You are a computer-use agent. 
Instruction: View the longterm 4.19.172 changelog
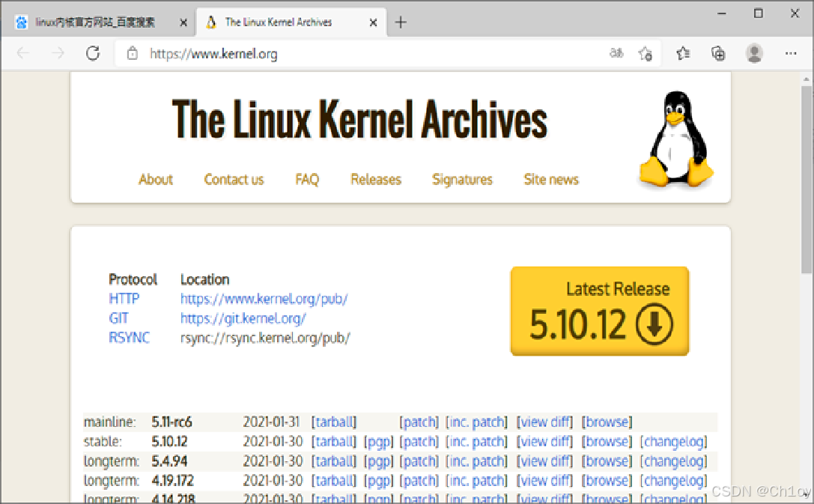pyautogui.click(x=674, y=481)
